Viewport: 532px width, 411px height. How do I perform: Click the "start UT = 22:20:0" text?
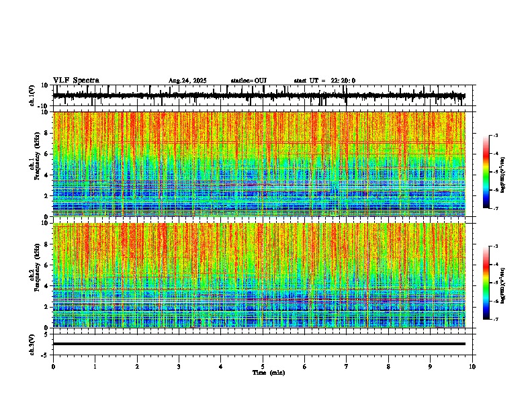coord(324,81)
